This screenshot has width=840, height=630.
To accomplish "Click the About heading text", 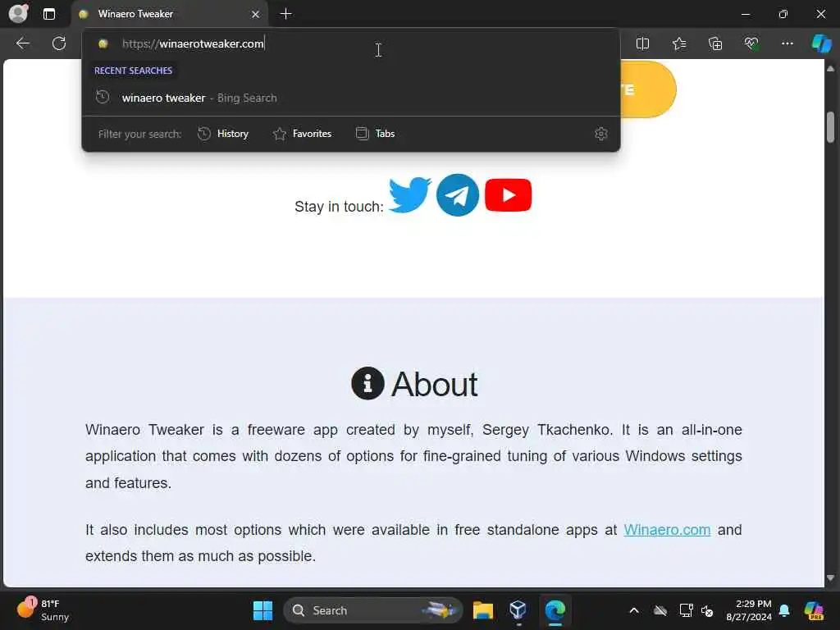I will 435,384.
